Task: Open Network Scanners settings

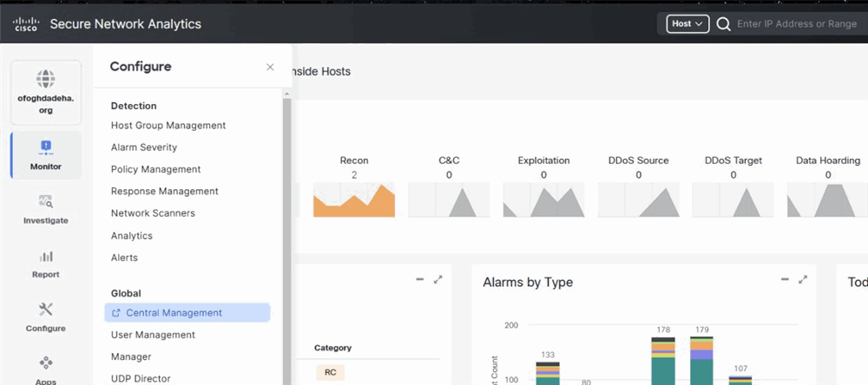Action: (153, 213)
